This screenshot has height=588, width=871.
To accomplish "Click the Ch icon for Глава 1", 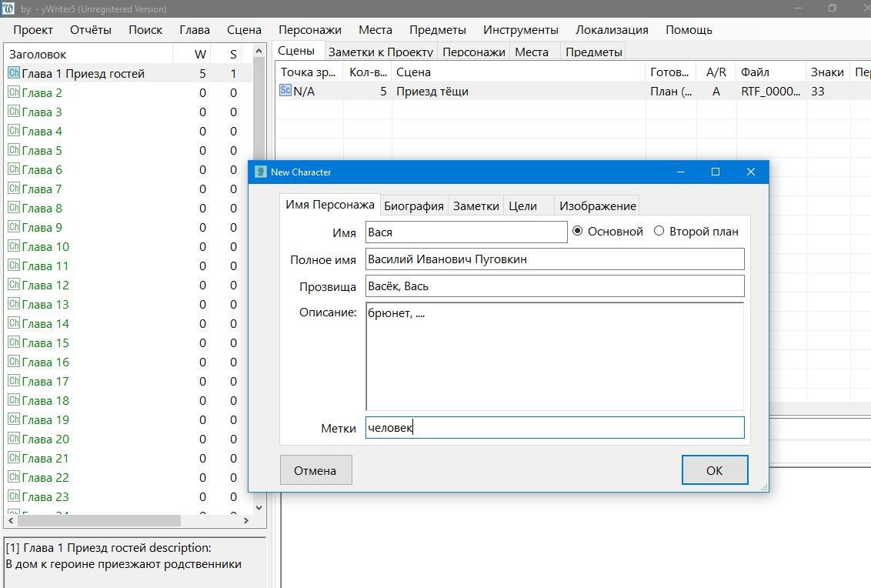I will 13,73.
